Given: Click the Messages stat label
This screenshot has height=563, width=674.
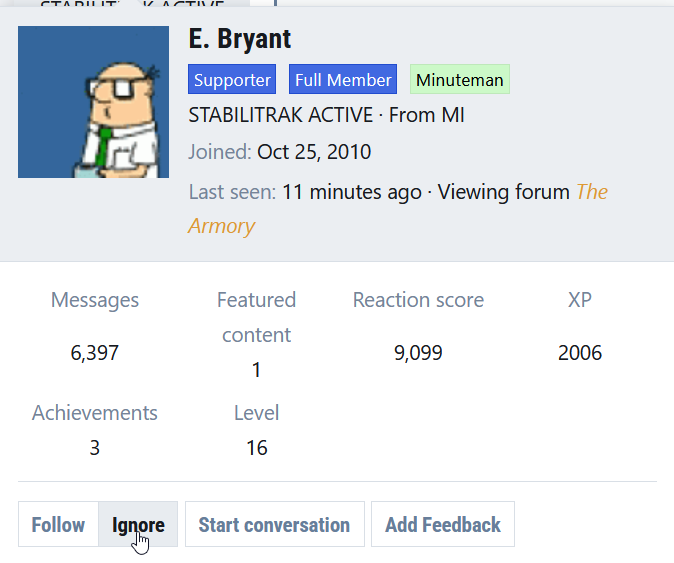Looking at the screenshot, I should click(95, 300).
